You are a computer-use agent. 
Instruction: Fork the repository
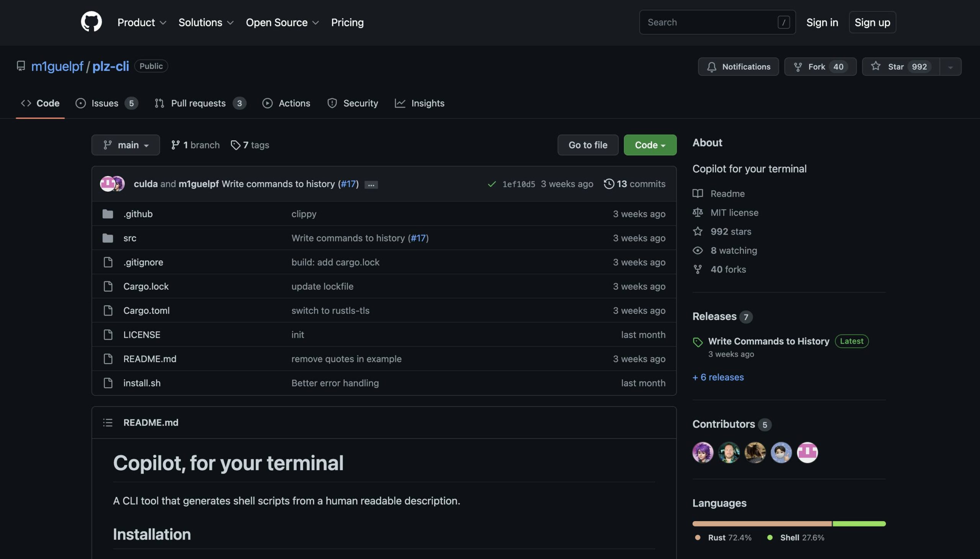pyautogui.click(x=820, y=67)
